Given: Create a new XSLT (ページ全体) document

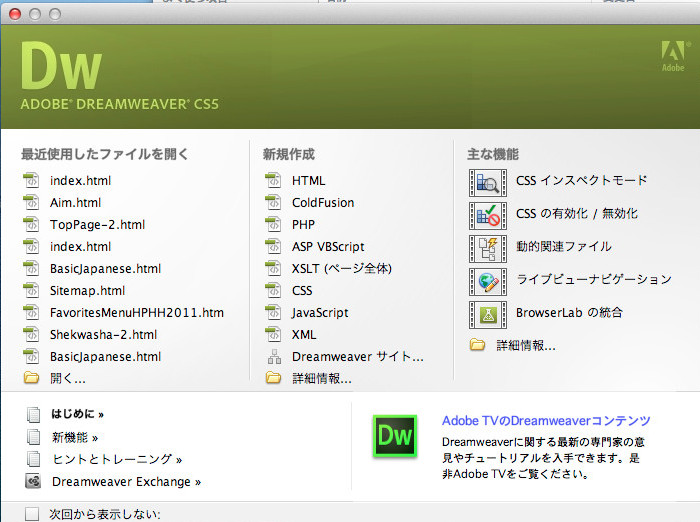Looking at the screenshot, I should click(342, 269).
